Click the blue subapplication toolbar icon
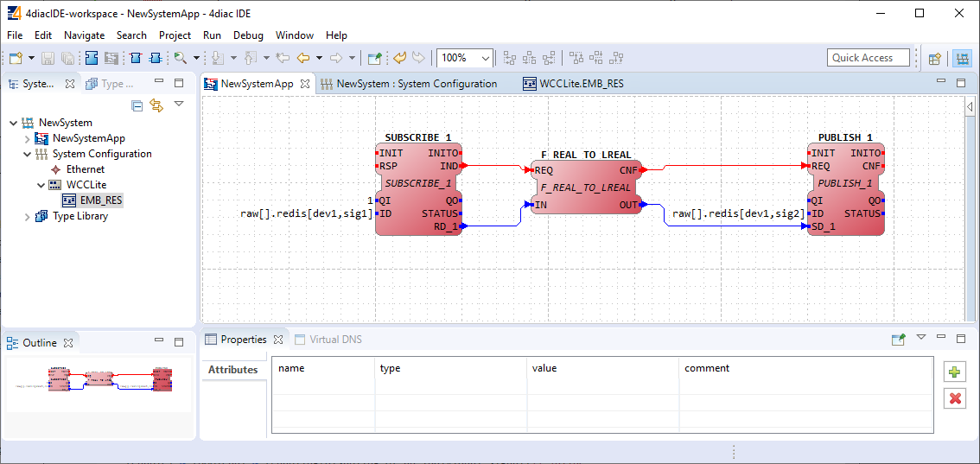This screenshot has height=464, width=980. click(x=136, y=58)
